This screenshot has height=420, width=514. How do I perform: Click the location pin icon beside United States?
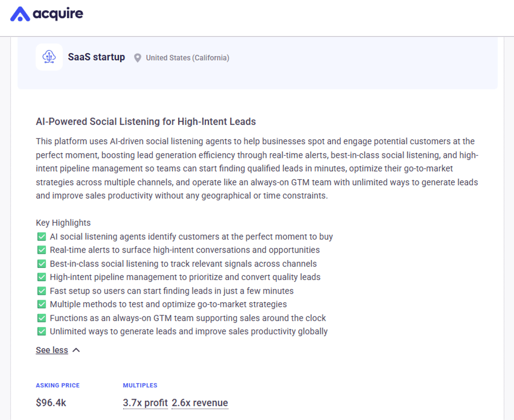pos(137,57)
